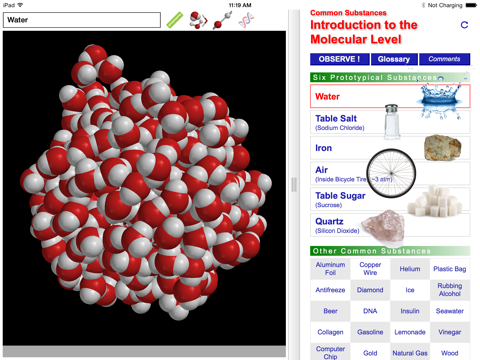Grab the split-pane divider handle
The width and height of the screenshot is (480, 360).
294,184
